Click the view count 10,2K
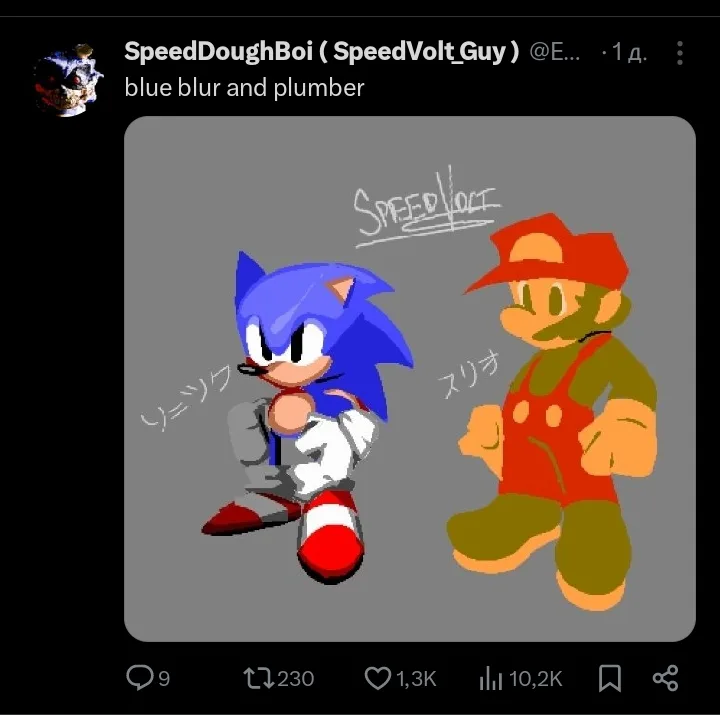 click(536, 680)
